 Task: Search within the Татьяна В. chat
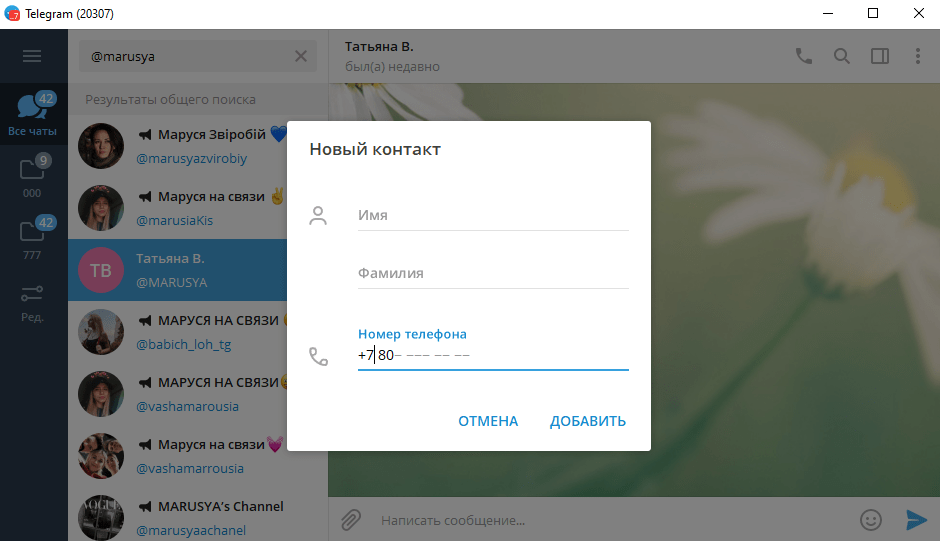pos(842,56)
